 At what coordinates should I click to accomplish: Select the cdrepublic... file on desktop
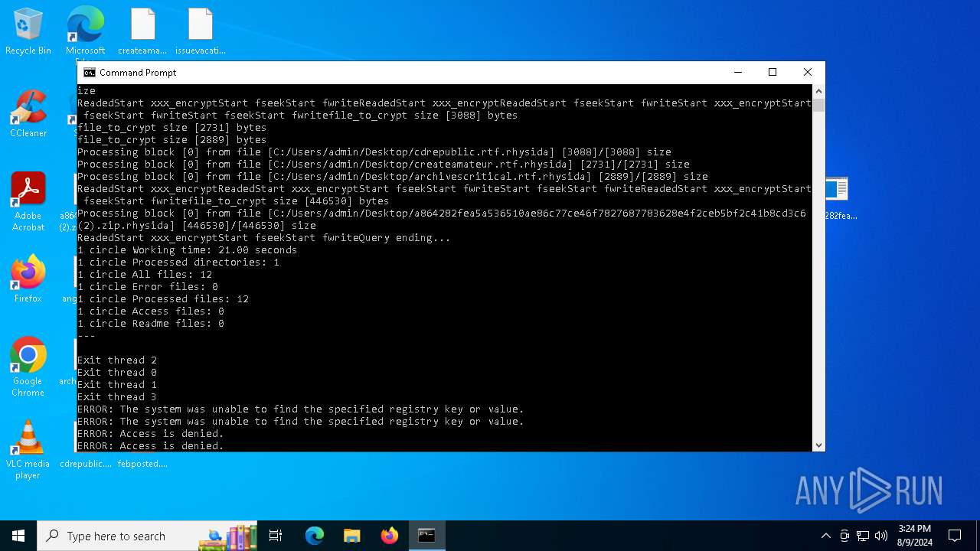coord(85,463)
